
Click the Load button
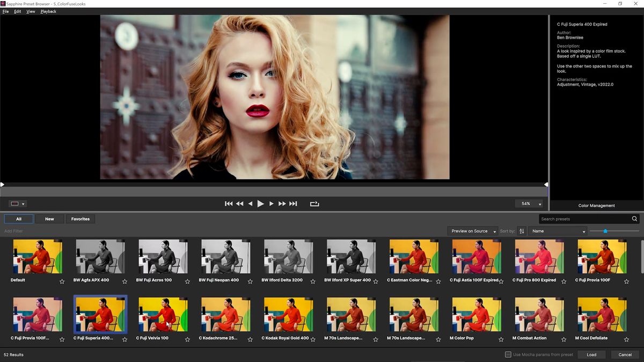click(x=591, y=354)
